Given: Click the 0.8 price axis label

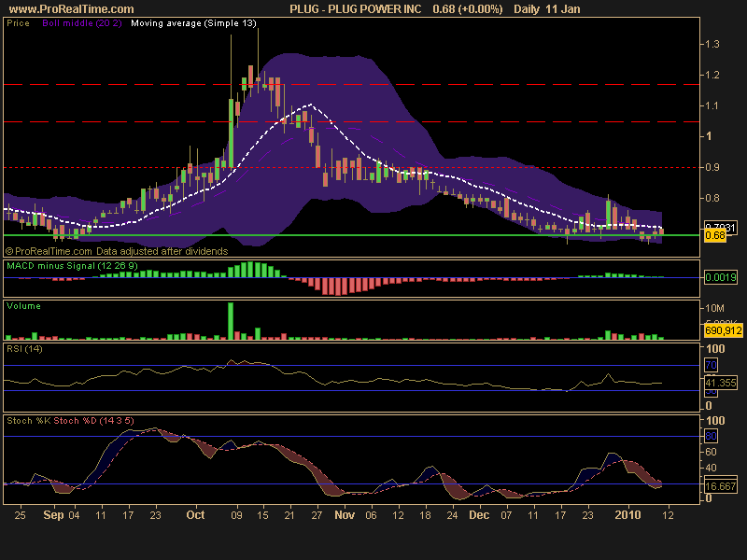Looking at the screenshot, I should (712, 198).
